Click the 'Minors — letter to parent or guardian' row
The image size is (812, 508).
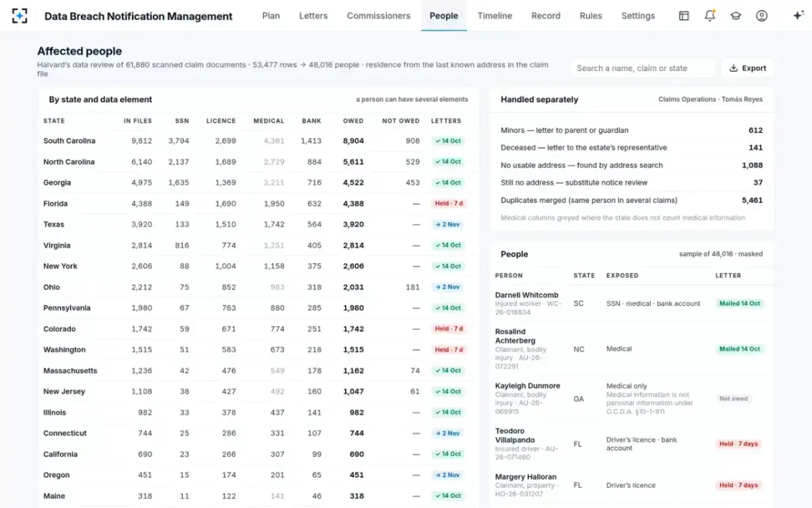[x=631, y=130]
